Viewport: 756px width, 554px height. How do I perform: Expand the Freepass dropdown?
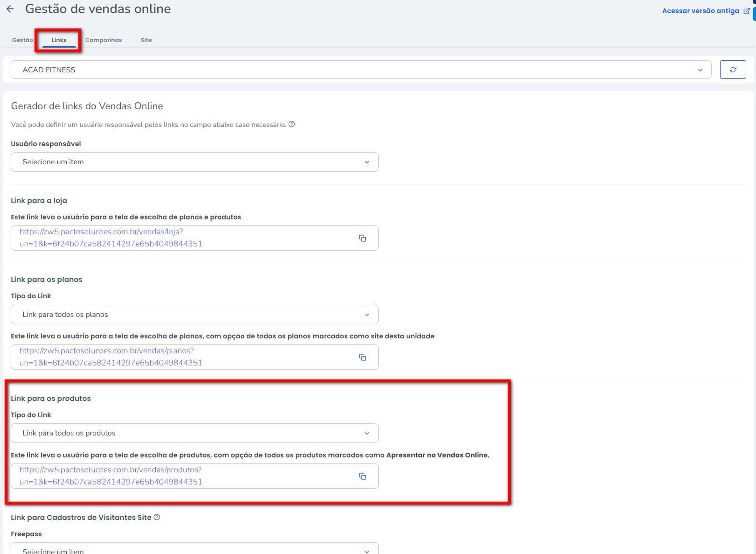[194, 550]
